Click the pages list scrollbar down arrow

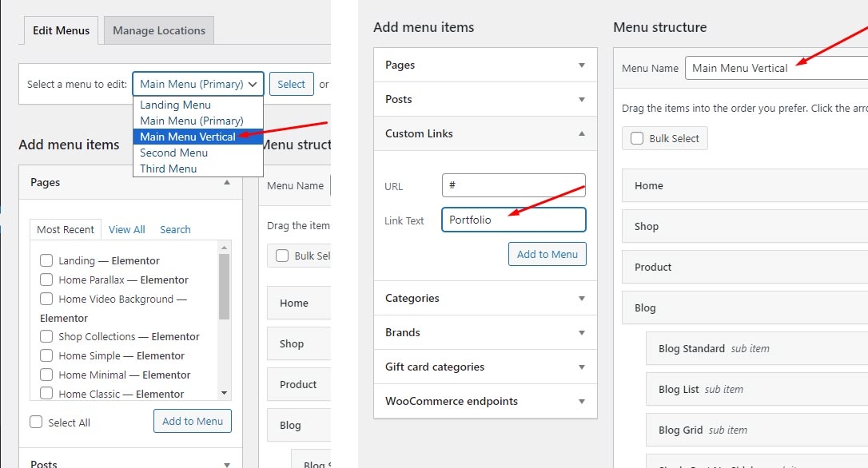(x=224, y=393)
